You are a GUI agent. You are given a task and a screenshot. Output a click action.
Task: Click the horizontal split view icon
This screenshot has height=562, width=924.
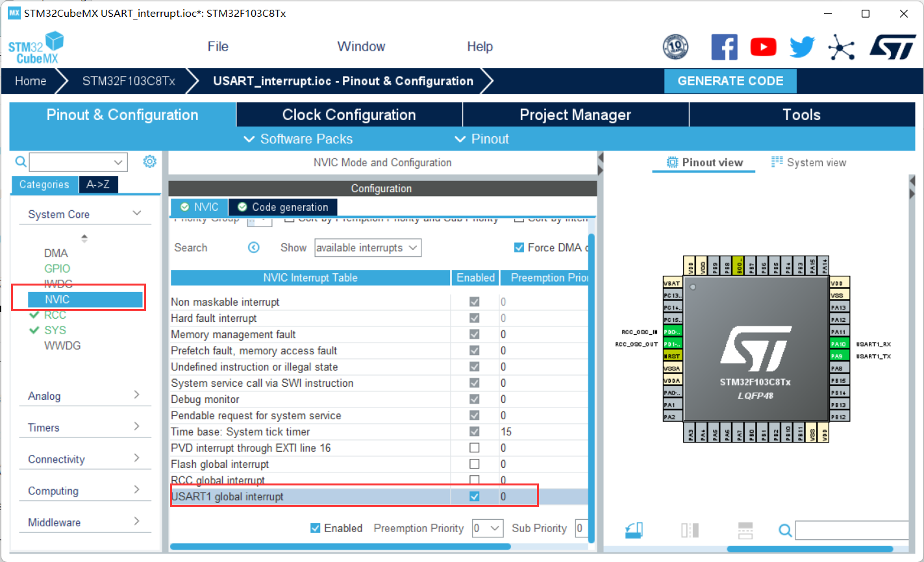[745, 530]
